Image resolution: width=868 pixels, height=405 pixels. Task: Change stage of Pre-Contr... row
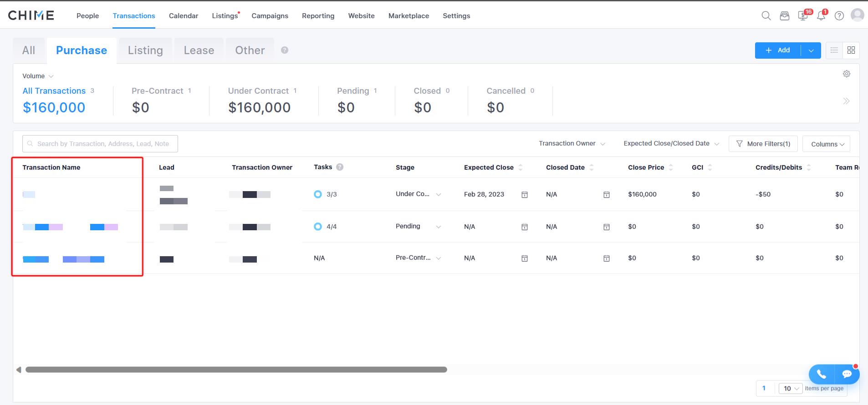[419, 258]
